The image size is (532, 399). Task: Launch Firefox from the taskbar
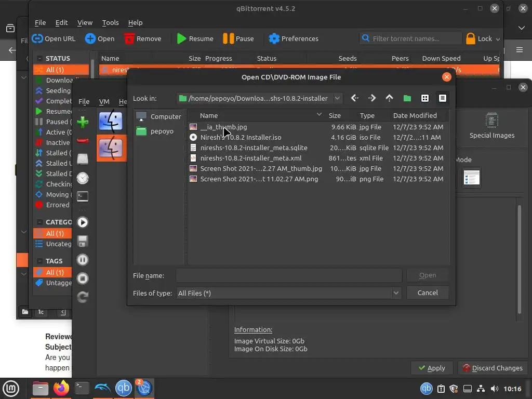click(x=61, y=388)
